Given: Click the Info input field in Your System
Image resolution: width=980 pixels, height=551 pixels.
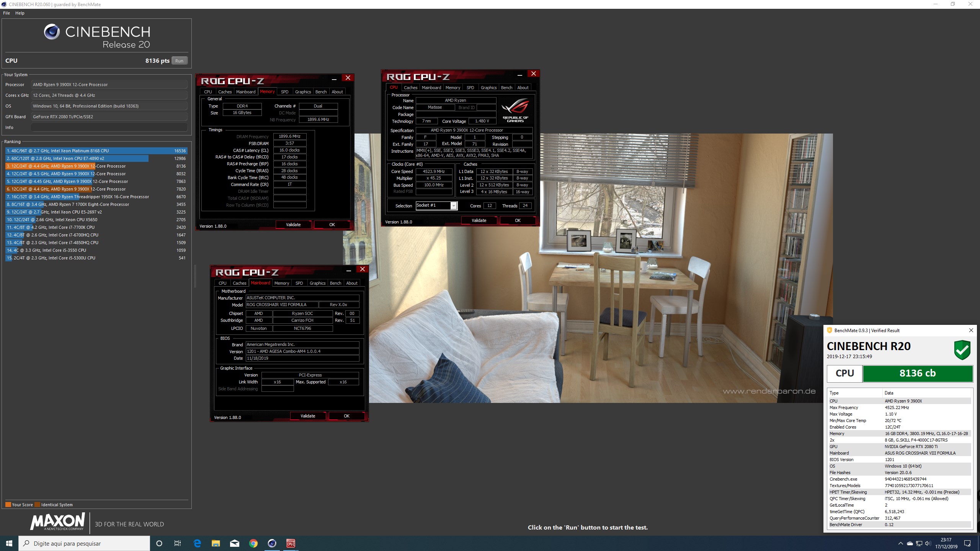Looking at the screenshot, I should pyautogui.click(x=109, y=127).
